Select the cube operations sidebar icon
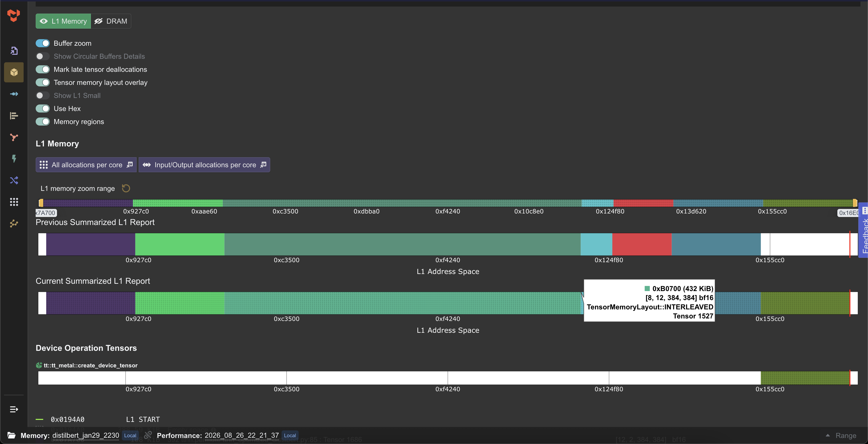This screenshot has height=444, width=868. point(14,72)
